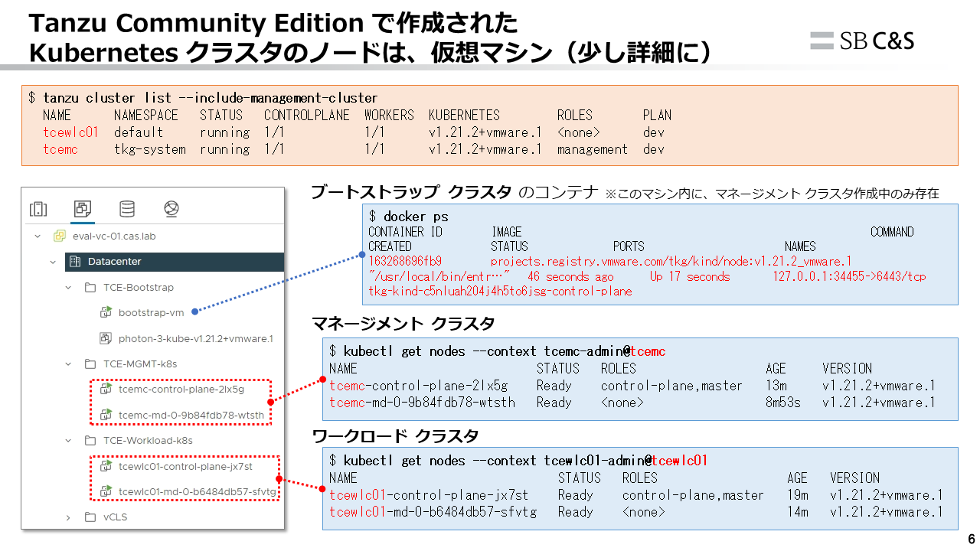The width and height of the screenshot is (980, 551).
Task: Select the TCE-Bootstrap folder label
Action: pos(139,288)
